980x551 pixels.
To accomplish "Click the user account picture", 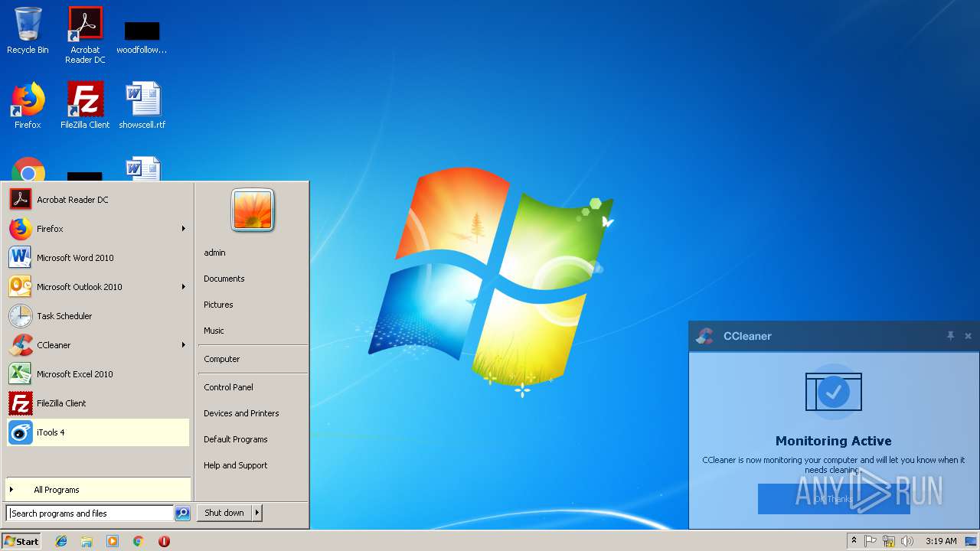I will pos(253,210).
